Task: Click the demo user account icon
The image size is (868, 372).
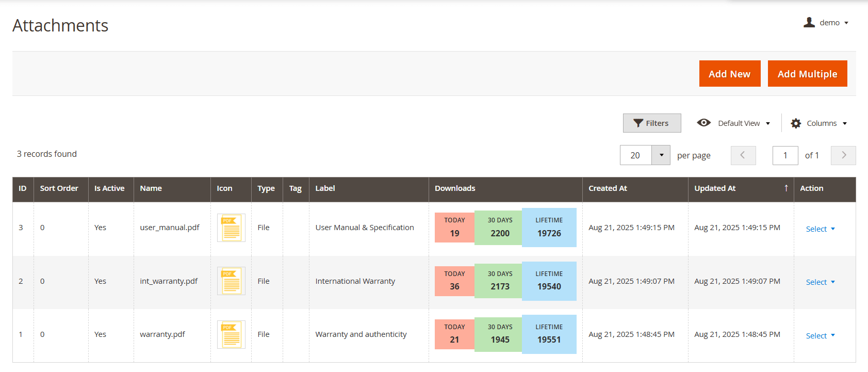Action: click(x=809, y=22)
